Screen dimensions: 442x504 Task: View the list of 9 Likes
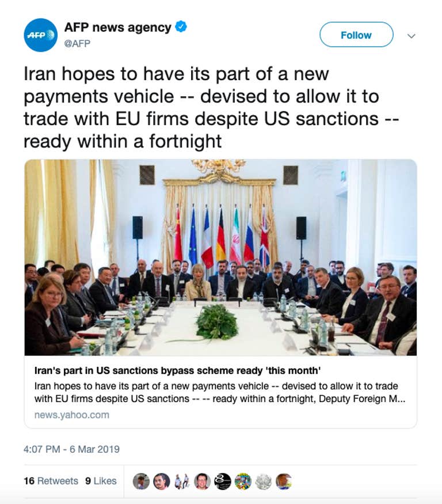(101, 481)
